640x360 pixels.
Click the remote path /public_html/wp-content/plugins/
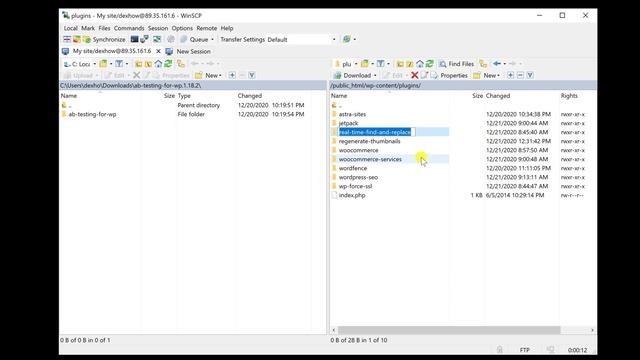(x=376, y=85)
